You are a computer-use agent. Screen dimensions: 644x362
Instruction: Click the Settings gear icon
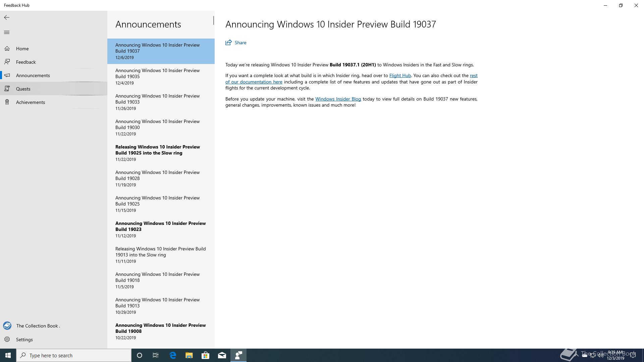click(7, 340)
